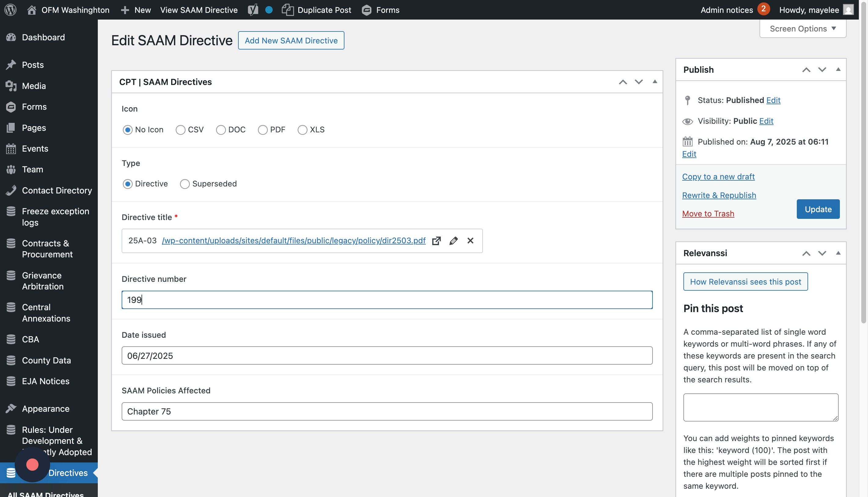Move CPT SAAM Directives panel down
Viewport: 868px width, 497px height.
[x=639, y=82]
